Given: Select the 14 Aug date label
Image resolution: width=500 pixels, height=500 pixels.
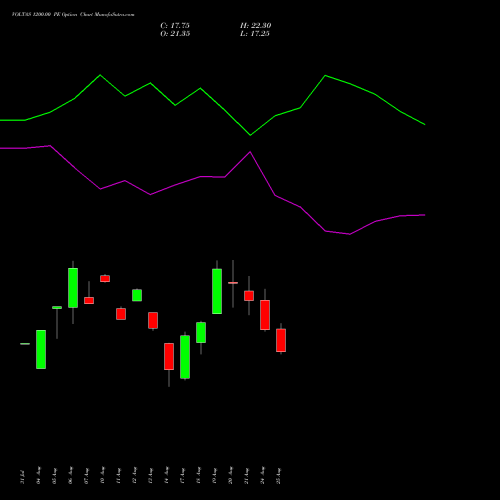Looking at the screenshot, I should point(166,475).
